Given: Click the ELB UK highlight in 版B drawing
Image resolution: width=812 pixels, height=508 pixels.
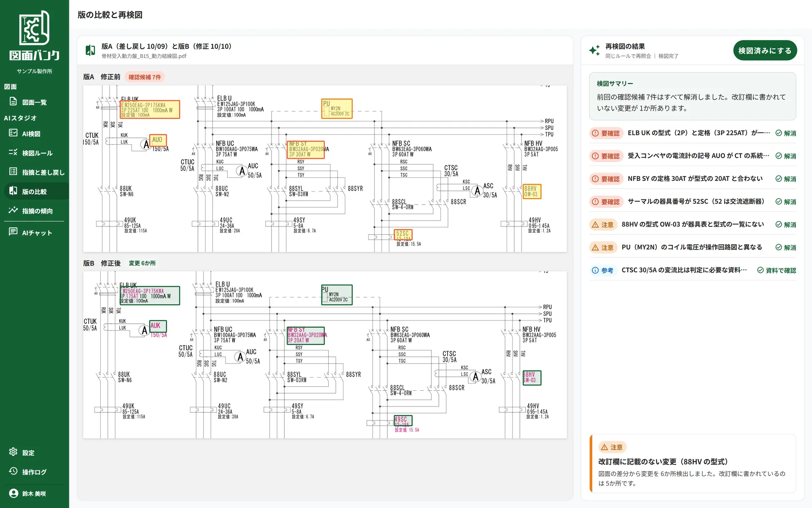Looking at the screenshot, I should tap(150, 295).
